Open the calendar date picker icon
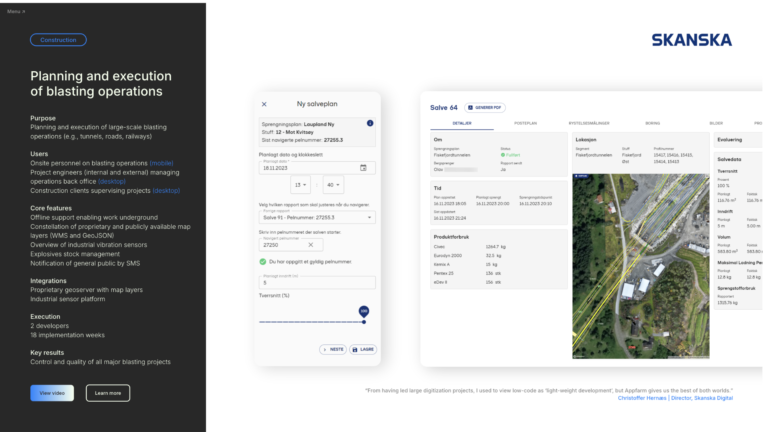 click(x=363, y=168)
